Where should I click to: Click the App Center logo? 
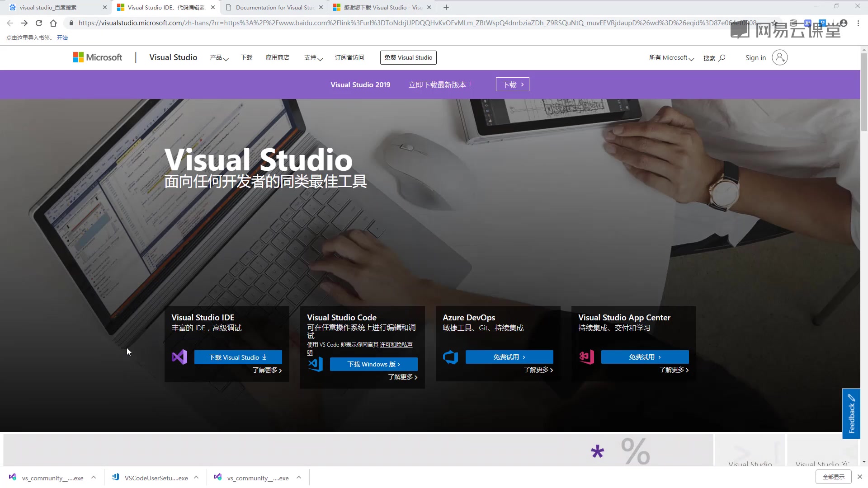point(586,357)
